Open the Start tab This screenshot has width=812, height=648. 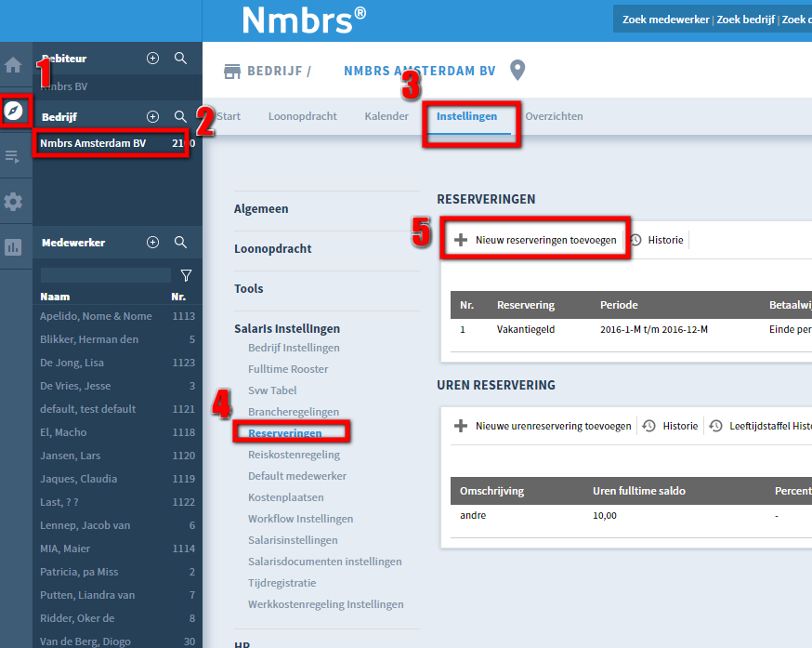click(229, 116)
